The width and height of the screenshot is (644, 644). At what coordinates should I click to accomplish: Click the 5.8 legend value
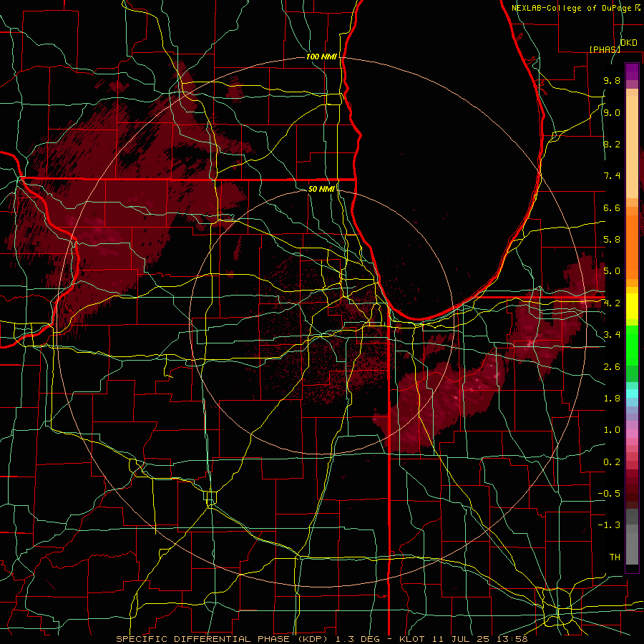pyautogui.click(x=612, y=239)
